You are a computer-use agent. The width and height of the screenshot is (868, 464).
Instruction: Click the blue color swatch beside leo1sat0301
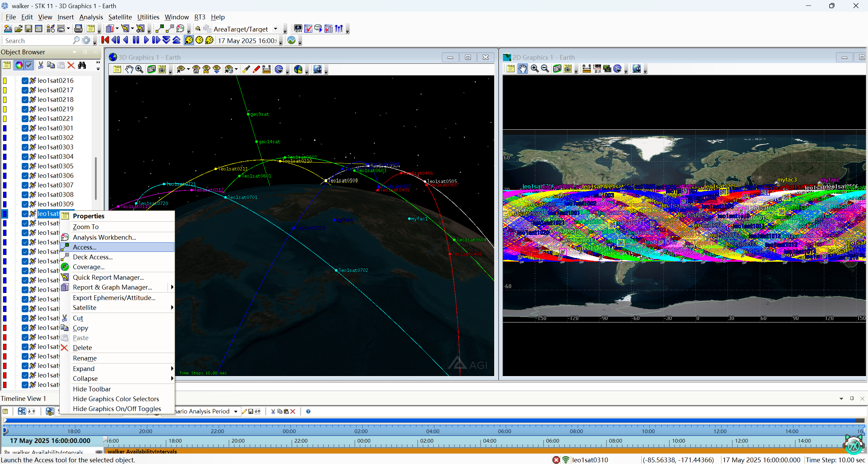pyautogui.click(x=5, y=128)
